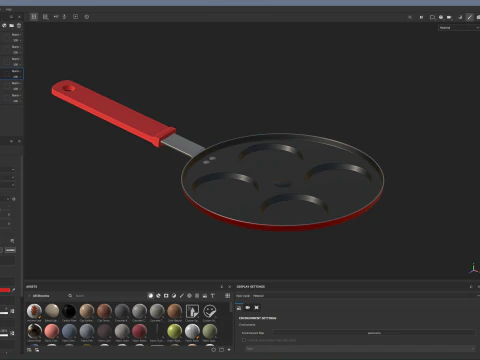This screenshot has height=360, width=480.
Task: Select the pink fabric material sphere
Action: 52,331
